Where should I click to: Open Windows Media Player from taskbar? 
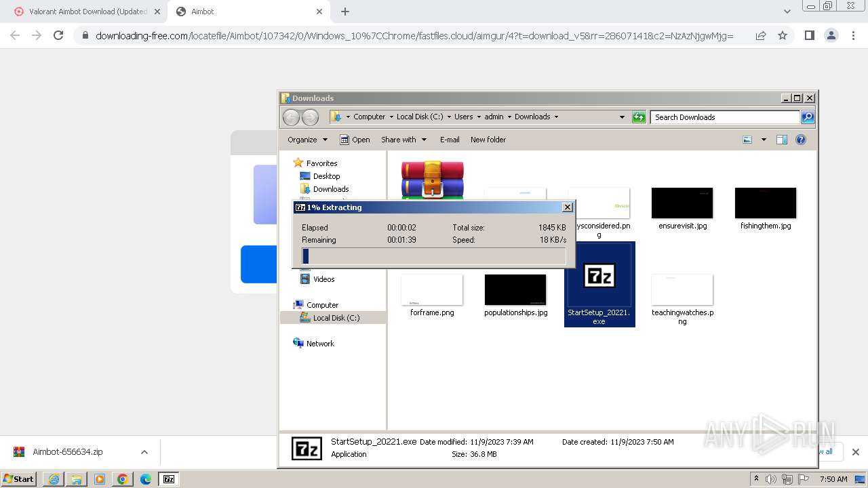100,479
